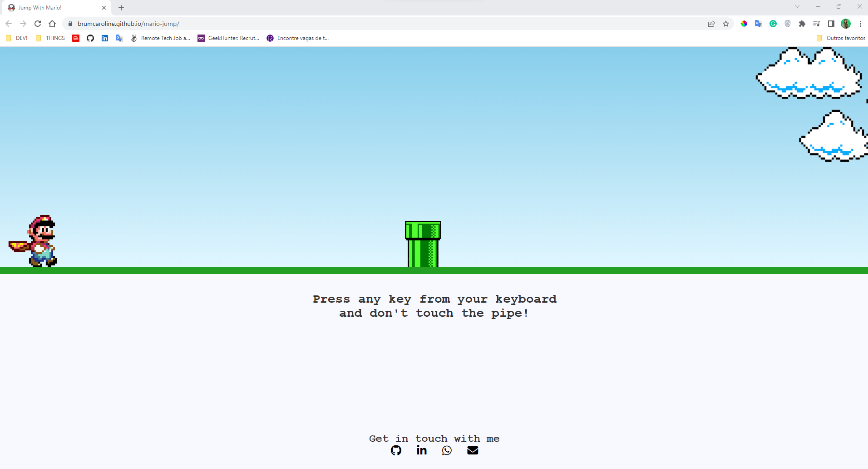Click the green pipe obstacle
This screenshot has height=469, width=868.
[423, 244]
